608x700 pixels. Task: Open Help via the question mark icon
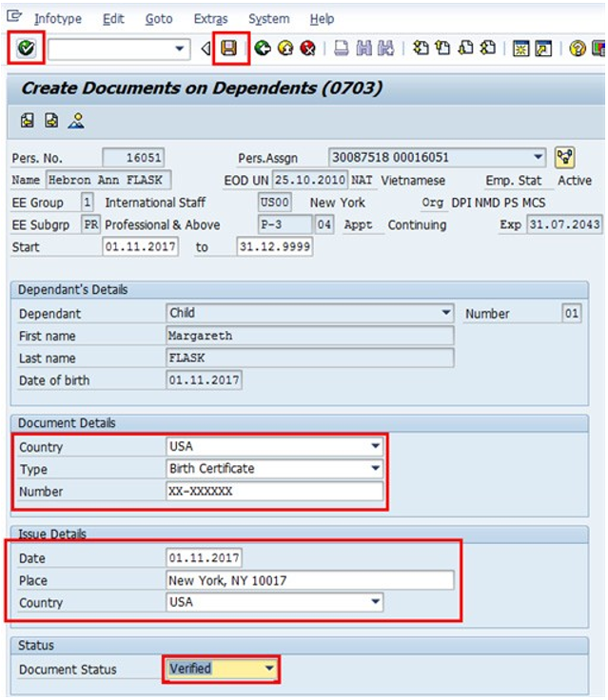coord(578,49)
